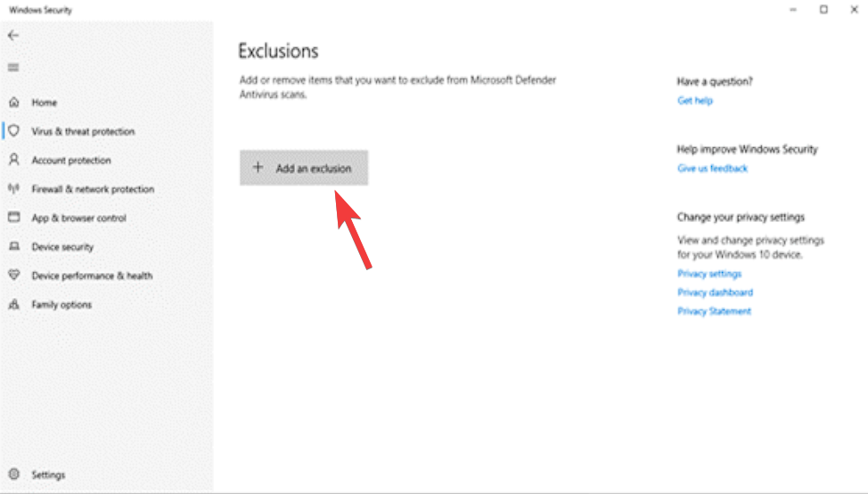
Task: Open the Privacy dashboard link
Action: [x=715, y=292]
